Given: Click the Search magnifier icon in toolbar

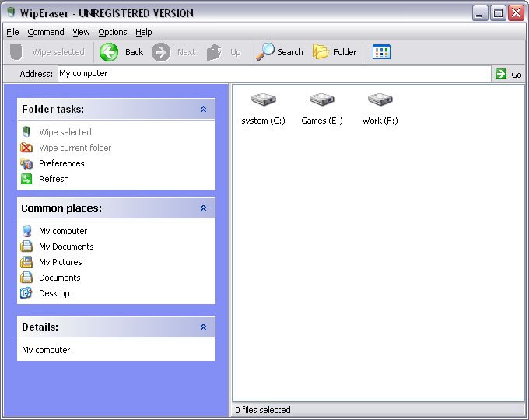Looking at the screenshot, I should (266, 52).
